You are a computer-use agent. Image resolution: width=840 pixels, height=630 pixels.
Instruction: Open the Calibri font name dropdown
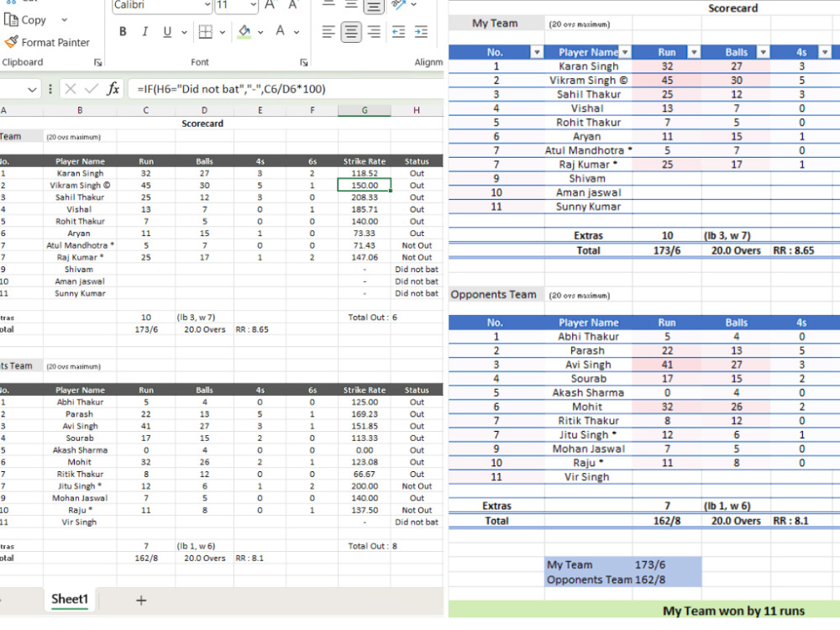click(x=207, y=5)
